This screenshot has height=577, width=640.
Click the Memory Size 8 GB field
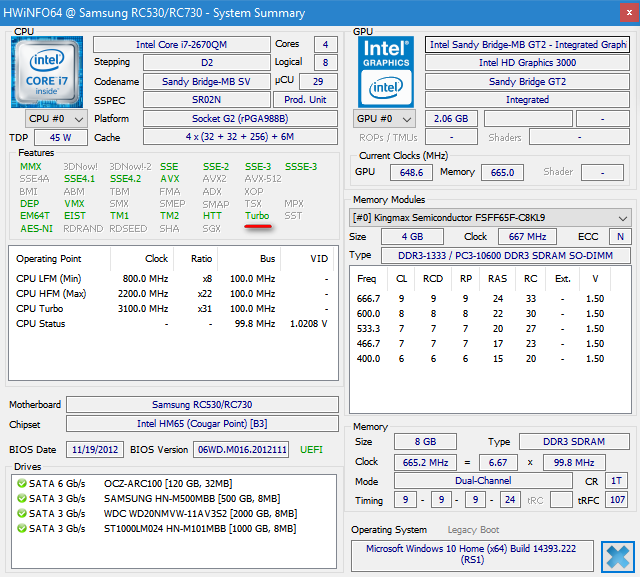(425, 442)
